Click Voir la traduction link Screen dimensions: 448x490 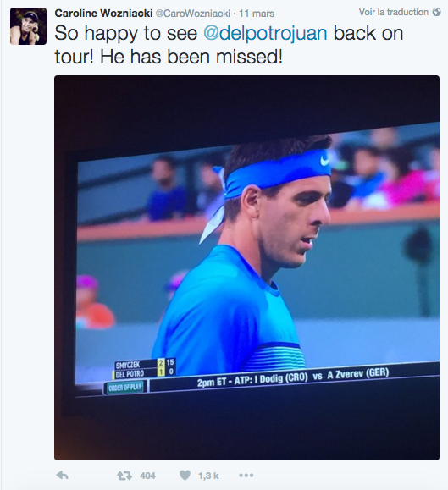click(393, 12)
